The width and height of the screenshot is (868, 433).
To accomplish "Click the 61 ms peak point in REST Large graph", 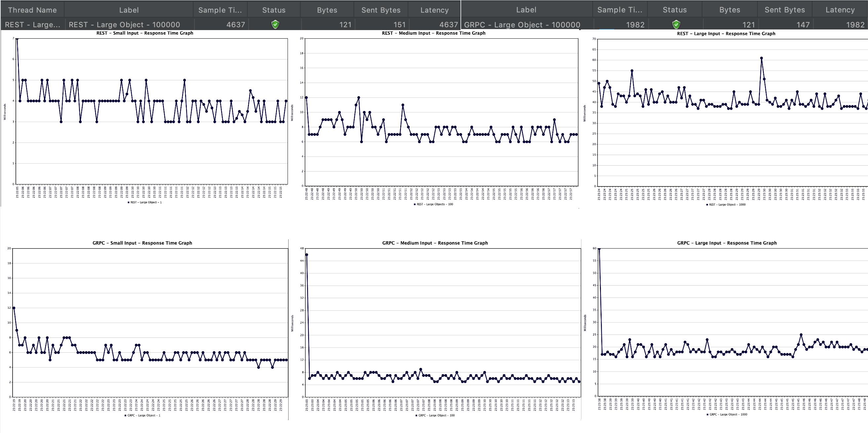I will coord(761,58).
